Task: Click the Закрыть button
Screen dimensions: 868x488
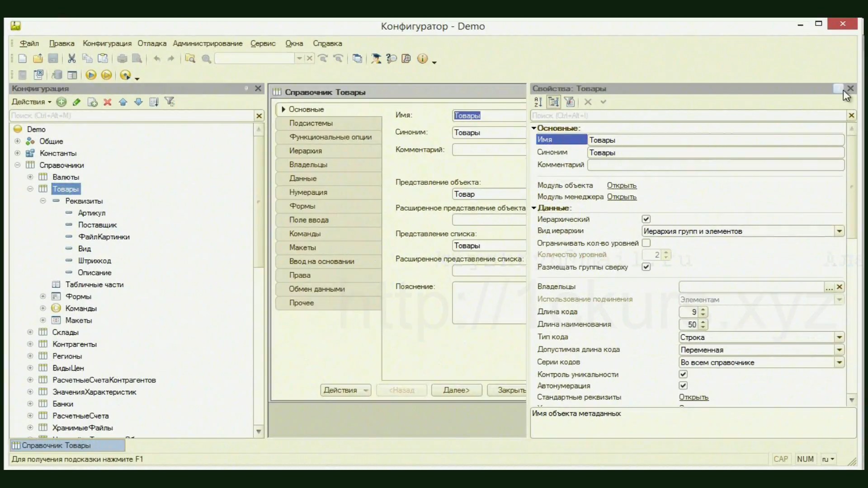Action: click(507, 390)
